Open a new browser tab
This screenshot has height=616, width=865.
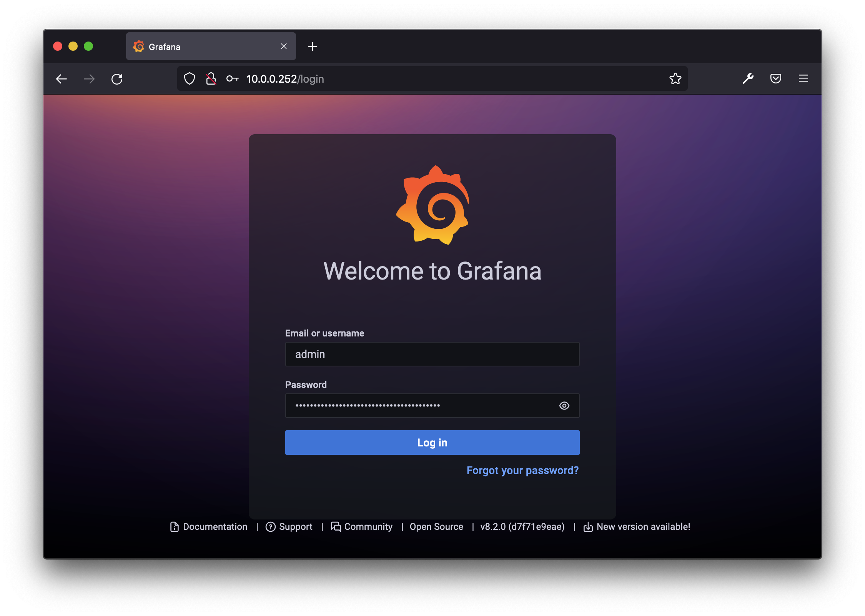click(x=313, y=47)
